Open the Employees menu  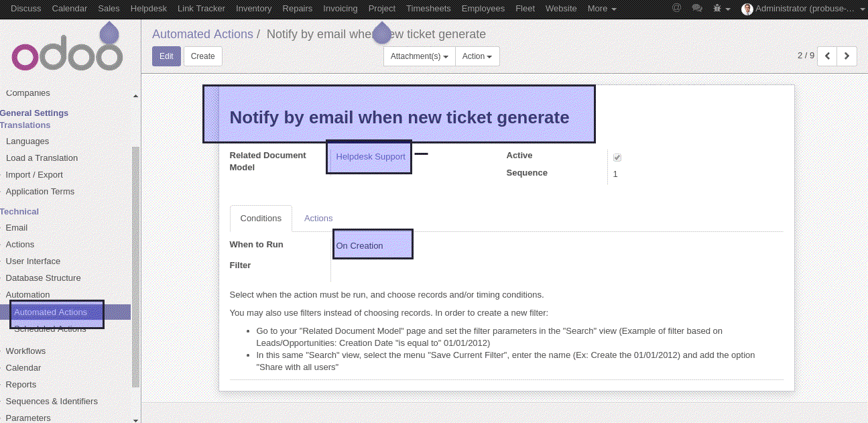coord(483,9)
